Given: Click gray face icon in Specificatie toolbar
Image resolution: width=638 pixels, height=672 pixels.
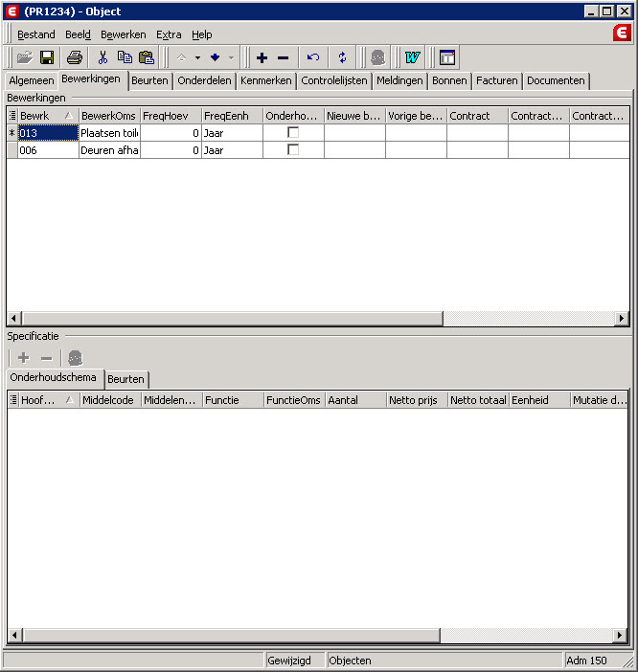Looking at the screenshot, I should coord(75,358).
